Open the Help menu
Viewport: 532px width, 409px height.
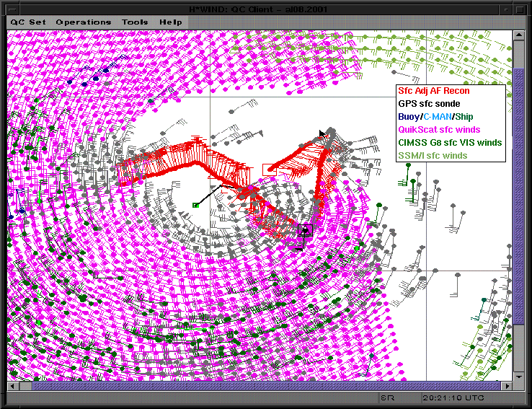pyautogui.click(x=171, y=22)
